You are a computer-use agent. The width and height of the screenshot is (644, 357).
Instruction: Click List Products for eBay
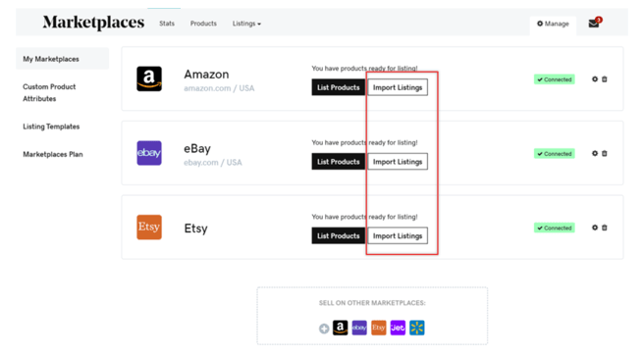pos(339,162)
